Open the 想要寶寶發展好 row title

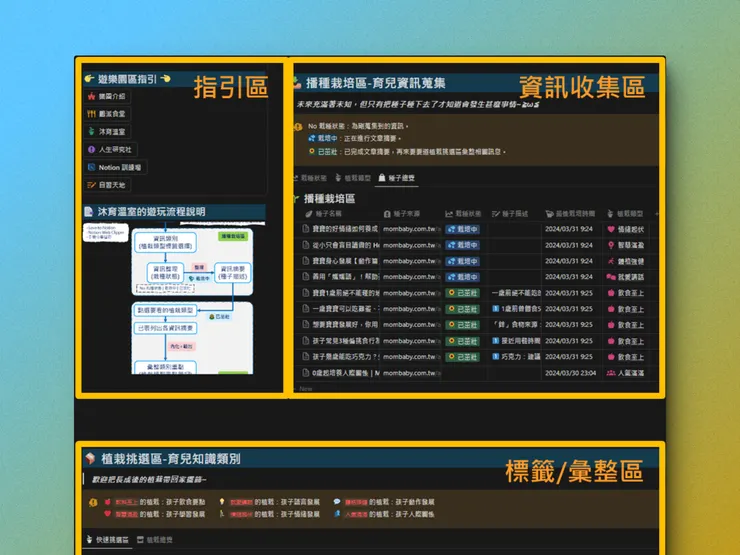[x=345, y=325]
